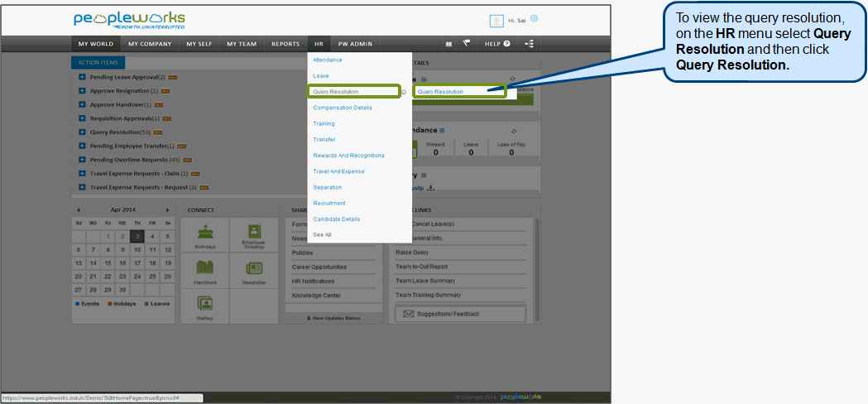The image size is (868, 404).
Task: Open the HELP menu
Action: tap(497, 44)
